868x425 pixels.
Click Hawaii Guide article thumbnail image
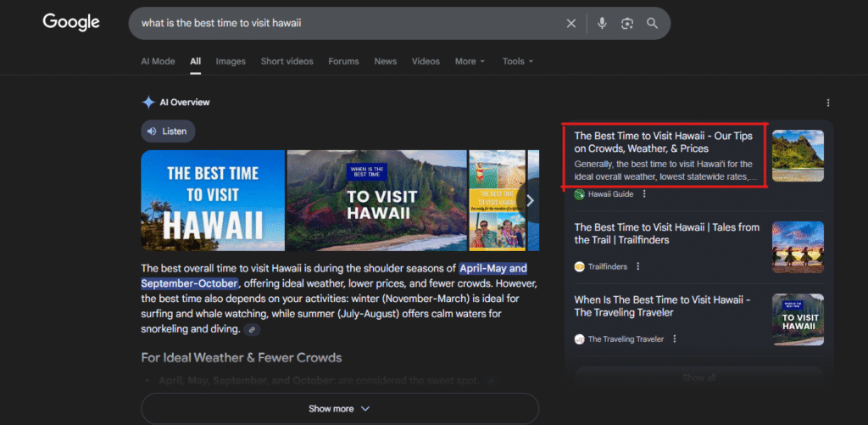tap(798, 156)
